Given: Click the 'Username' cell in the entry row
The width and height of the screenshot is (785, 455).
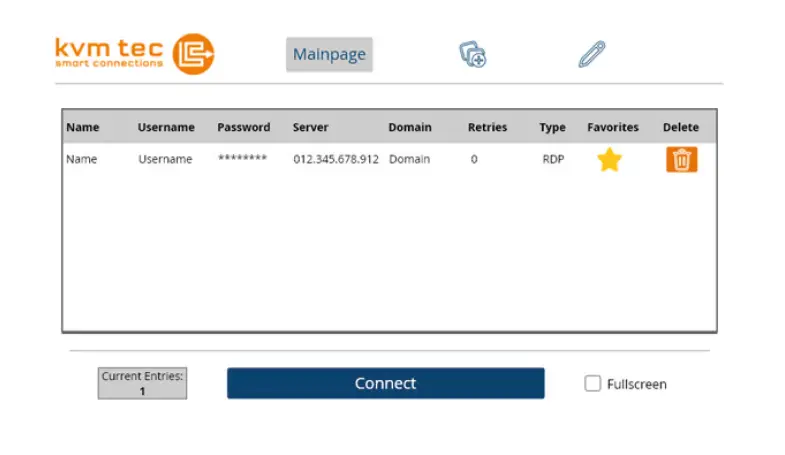Looking at the screenshot, I should (x=165, y=159).
